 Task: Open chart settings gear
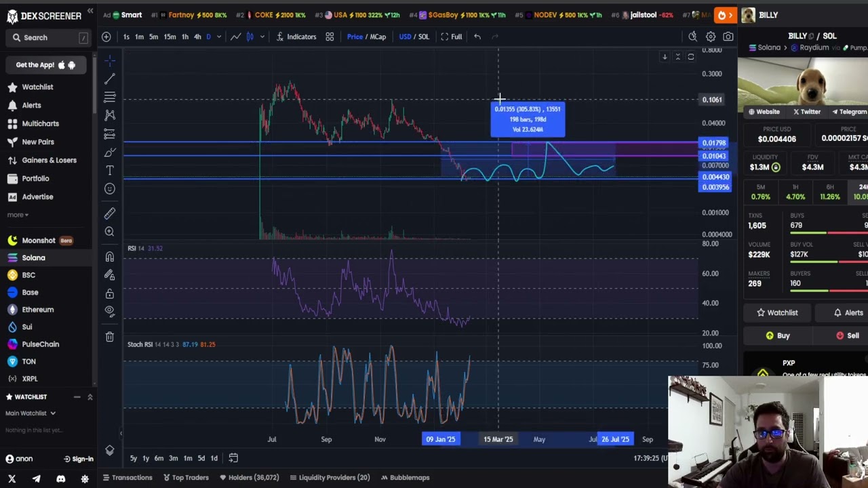point(711,37)
